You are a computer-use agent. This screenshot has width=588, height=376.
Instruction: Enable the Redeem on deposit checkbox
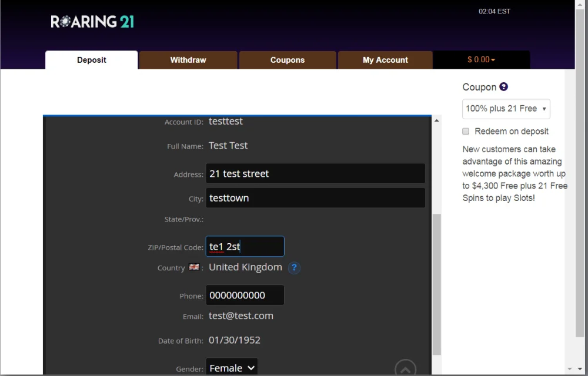466,132
